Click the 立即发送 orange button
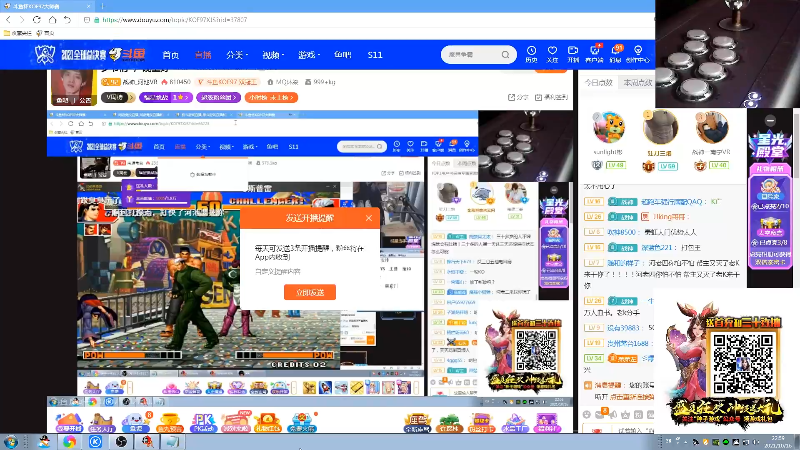Image resolution: width=800 pixels, height=450 pixels. click(310, 292)
